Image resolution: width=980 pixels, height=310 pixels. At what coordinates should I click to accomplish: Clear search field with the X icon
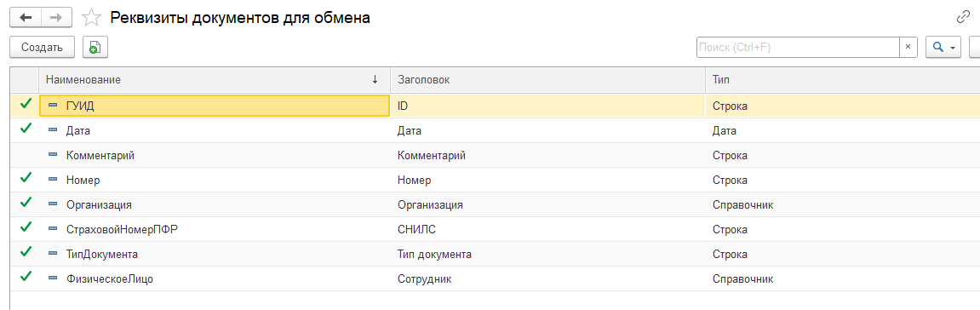[908, 47]
